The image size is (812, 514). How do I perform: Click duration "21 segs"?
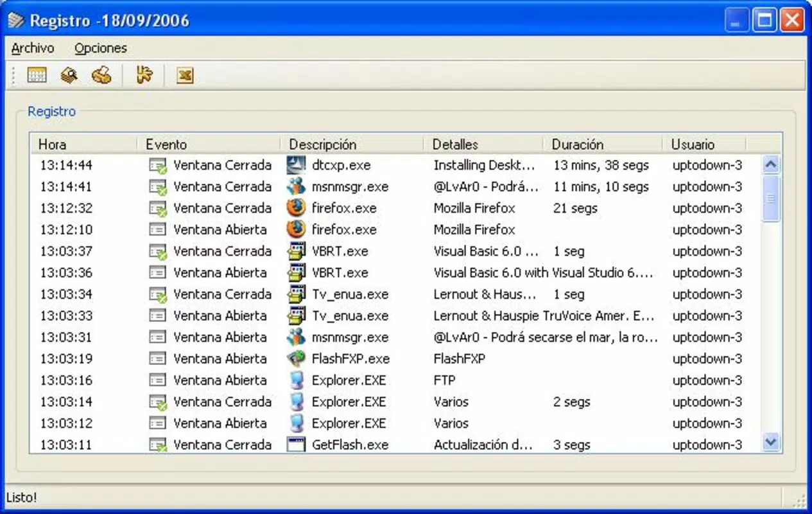(x=575, y=208)
